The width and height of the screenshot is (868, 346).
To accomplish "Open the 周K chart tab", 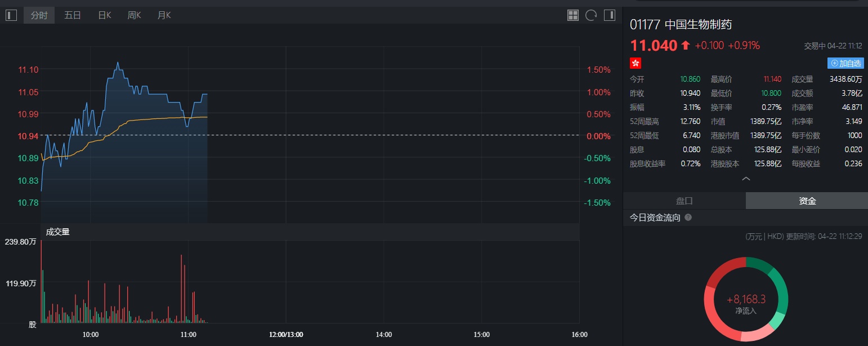I will point(134,15).
